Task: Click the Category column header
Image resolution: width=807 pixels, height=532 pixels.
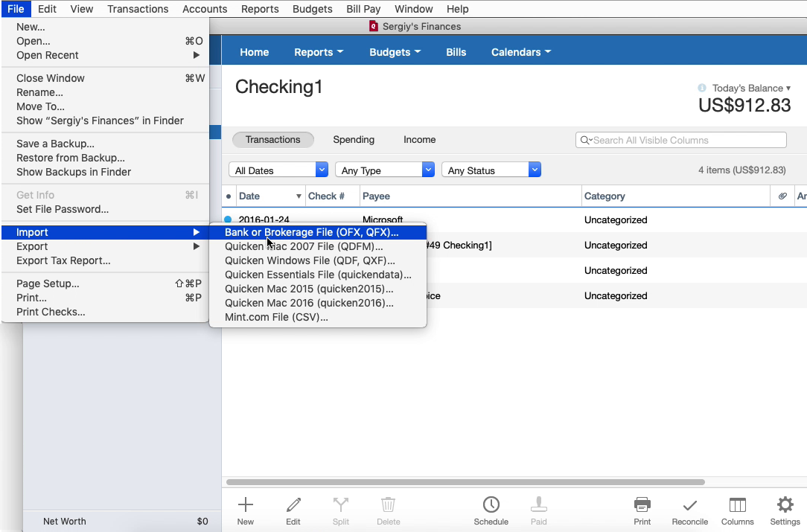Action: click(x=676, y=196)
